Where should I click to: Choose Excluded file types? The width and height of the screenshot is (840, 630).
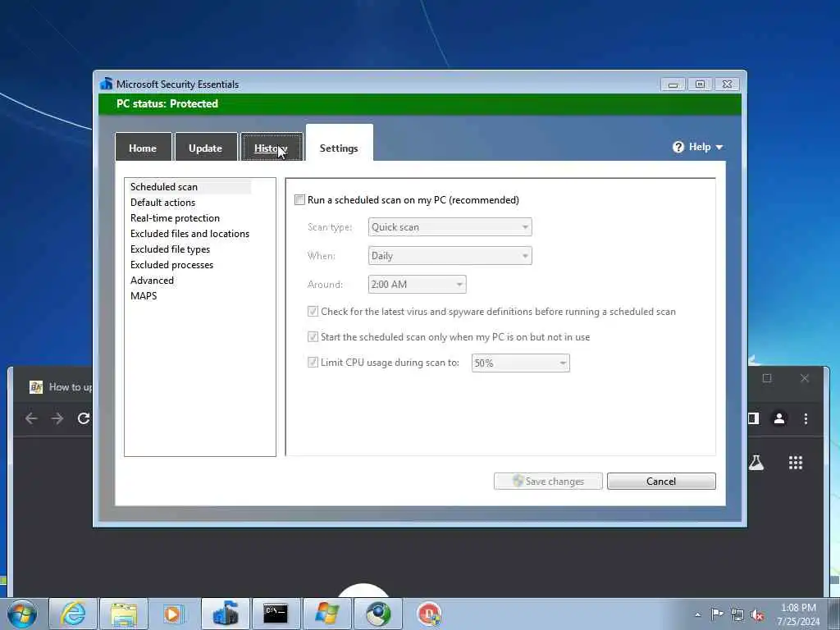pyautogui.click(x=171, y=249)
